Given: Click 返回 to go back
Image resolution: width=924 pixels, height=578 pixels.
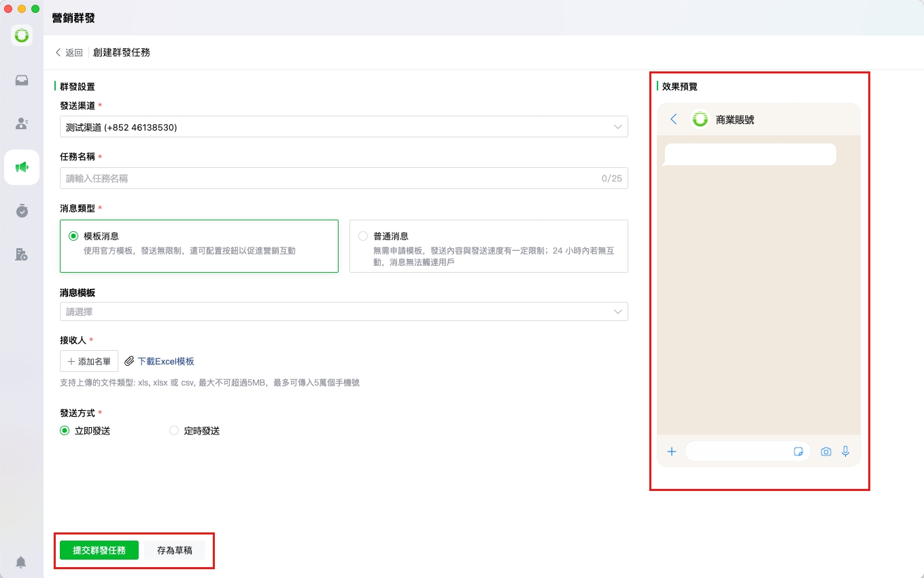Looking at the screenshot, I should pyautogui.click(x=69, y=52).
